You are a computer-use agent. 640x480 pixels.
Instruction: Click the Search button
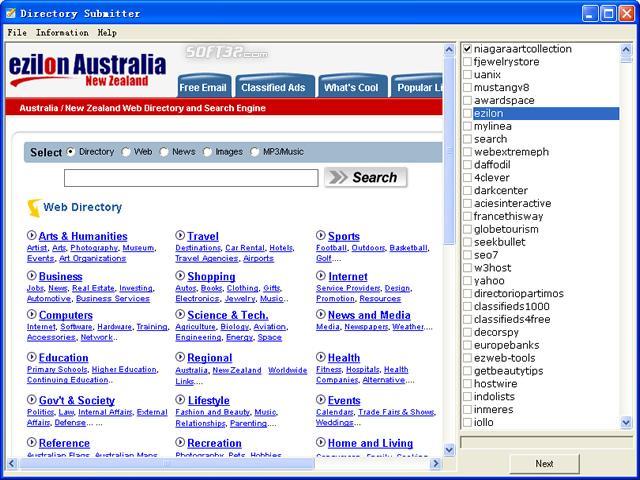[x=366, y=178]
